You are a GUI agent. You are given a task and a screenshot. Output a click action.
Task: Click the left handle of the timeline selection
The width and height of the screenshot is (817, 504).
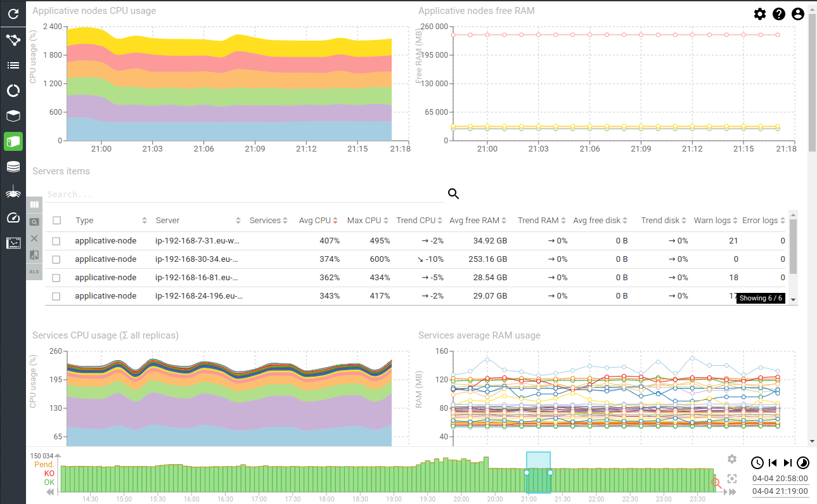click(527, 472)
